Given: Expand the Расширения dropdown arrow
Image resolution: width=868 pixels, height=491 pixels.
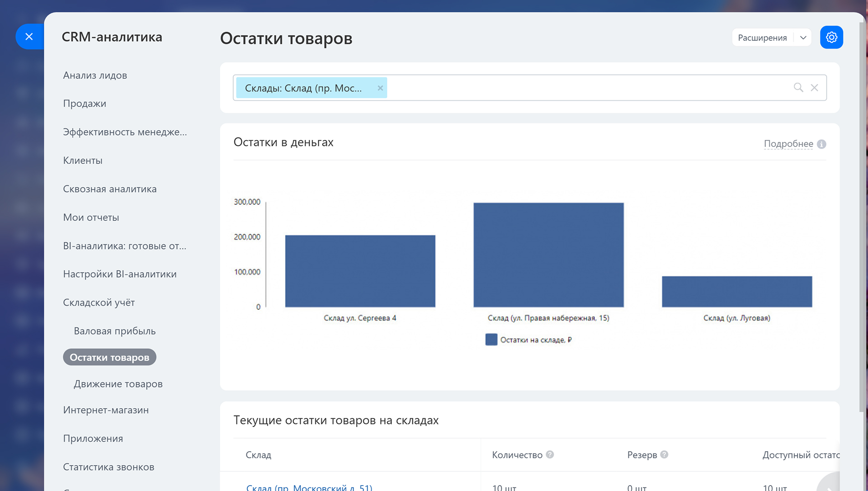Looking at the screenshot, I should pos(803,38).
